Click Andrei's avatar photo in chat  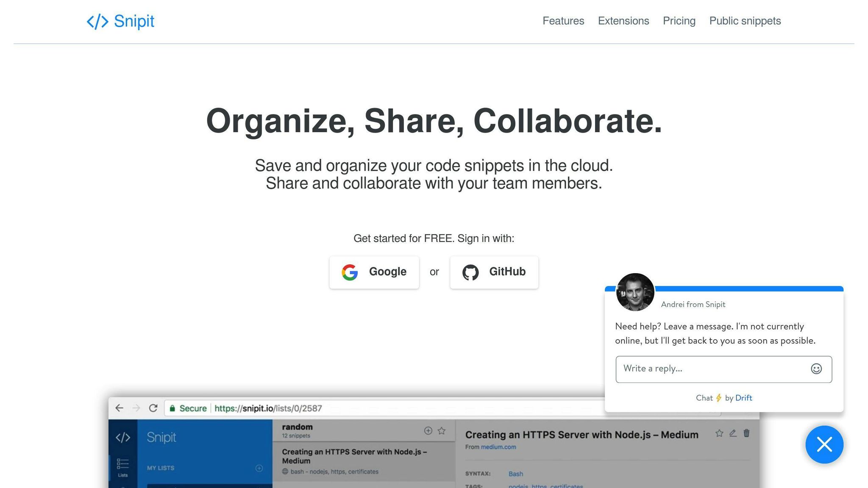635,292
